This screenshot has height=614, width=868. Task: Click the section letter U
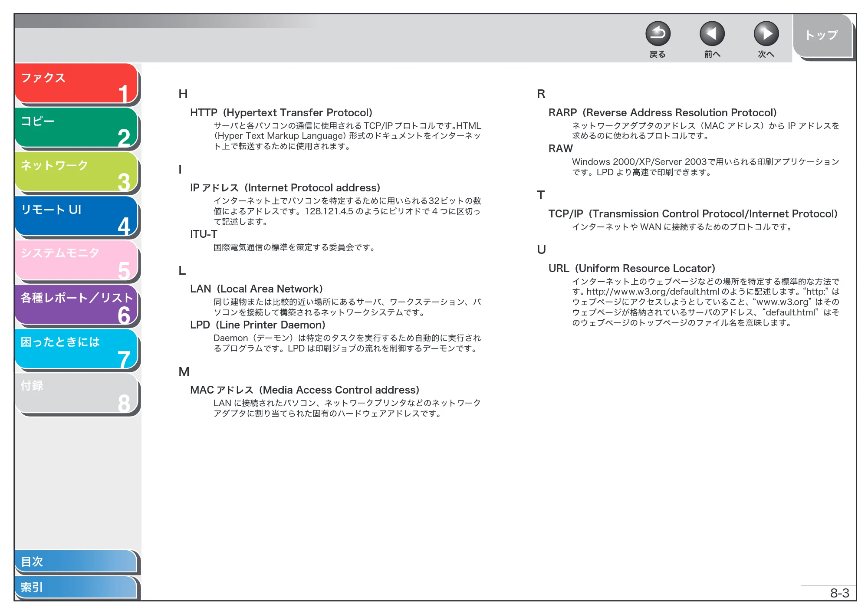click(x=541, y=250)
